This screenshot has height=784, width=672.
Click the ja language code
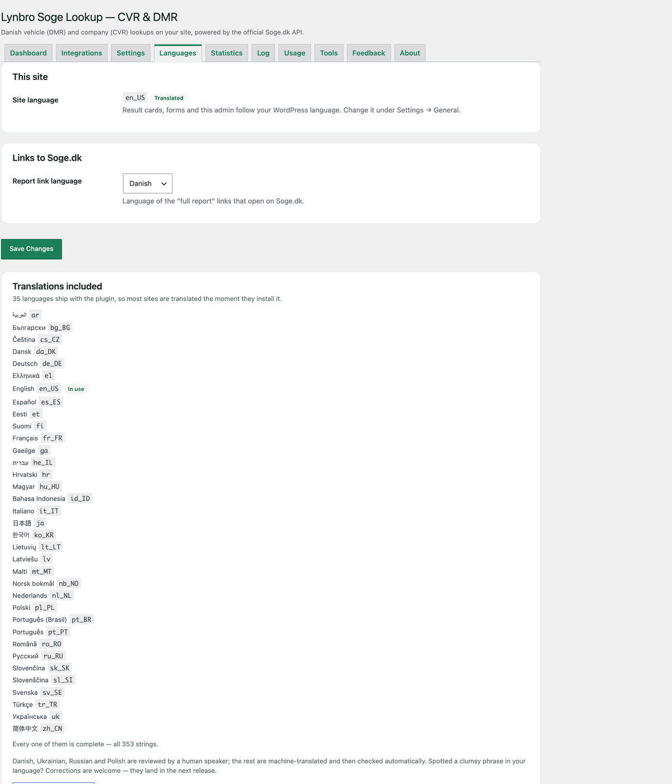[40, 523]
